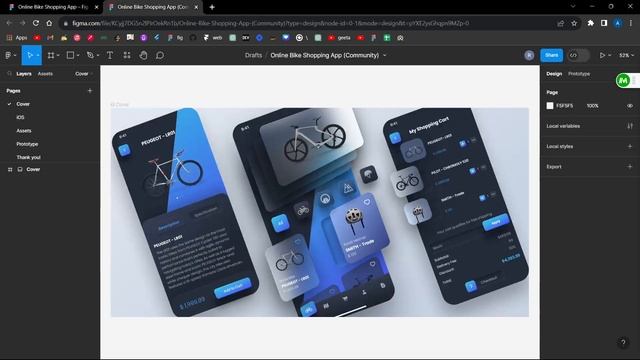Add a local style with plus icon

[630, 146]
